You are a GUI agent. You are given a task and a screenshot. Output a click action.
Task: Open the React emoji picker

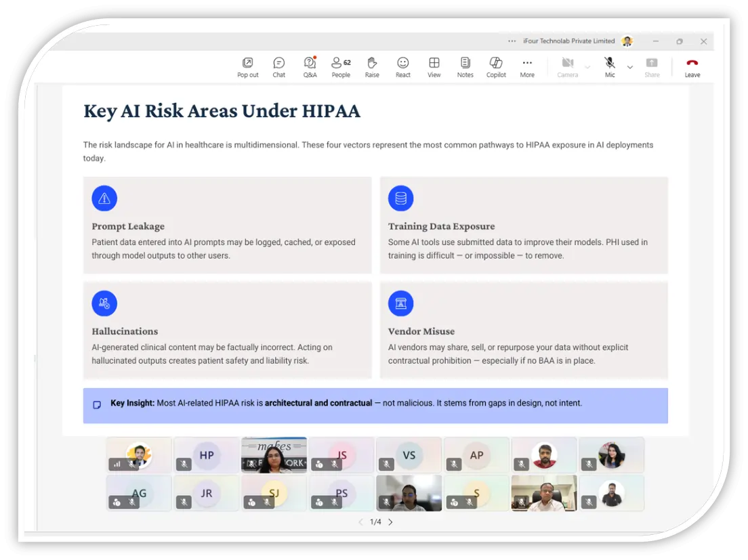pos(403,66)
